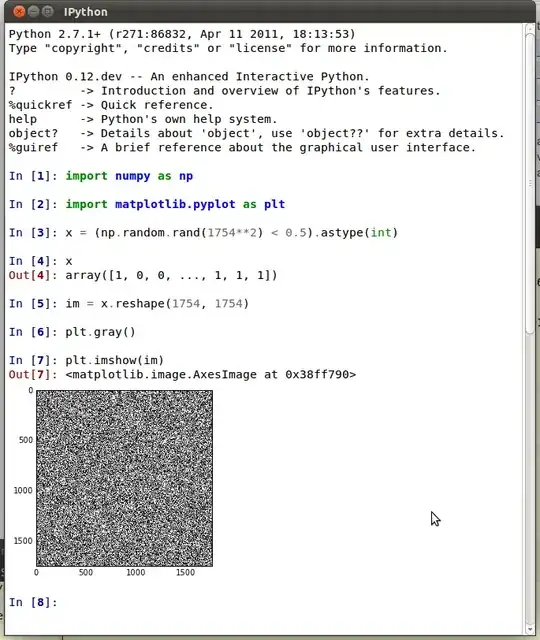Click the random noise plot image
Viewport: 540px width, 640px height.
click(124, 478)
